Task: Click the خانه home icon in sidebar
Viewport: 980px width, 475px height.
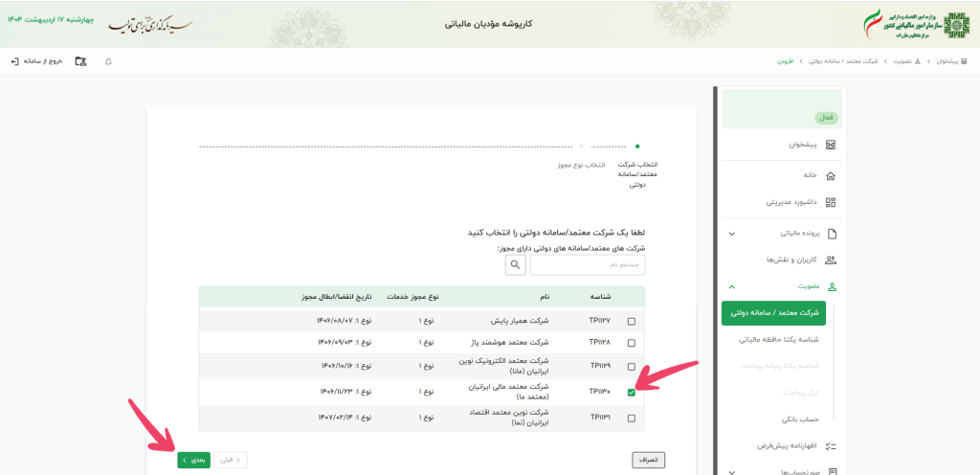Action: coord(830,176)
